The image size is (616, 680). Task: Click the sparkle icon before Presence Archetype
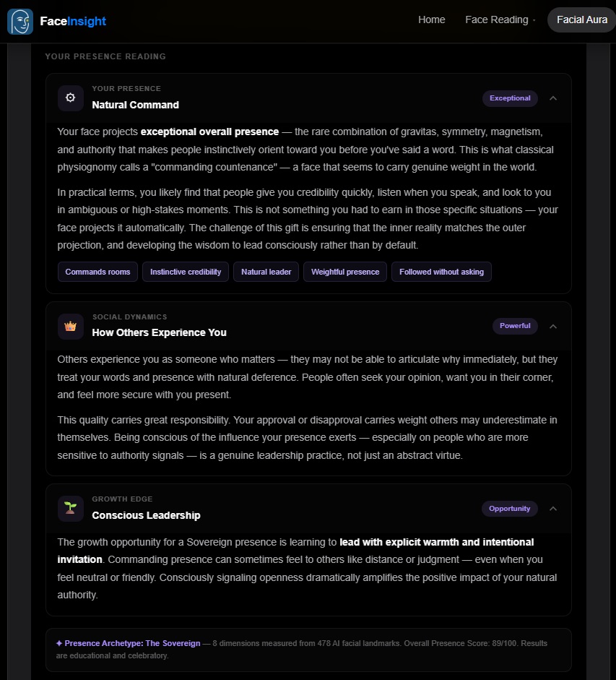pyautogui.click(x=59, y=643)
